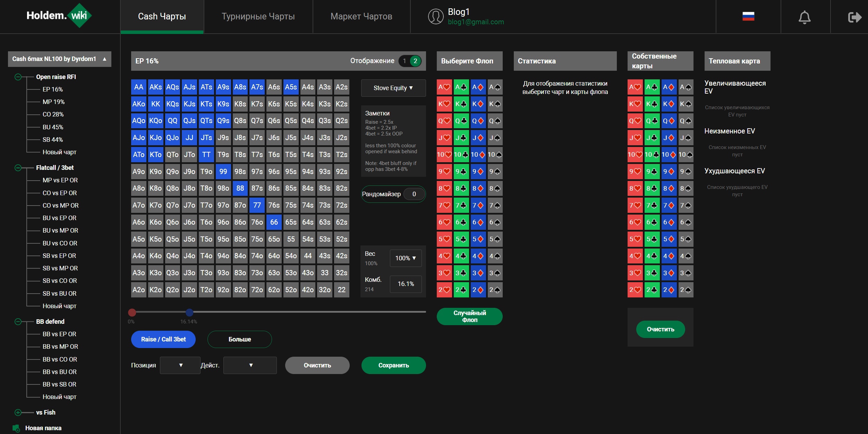
Task: Open notifications bell icon
Action: click(805, 17)
